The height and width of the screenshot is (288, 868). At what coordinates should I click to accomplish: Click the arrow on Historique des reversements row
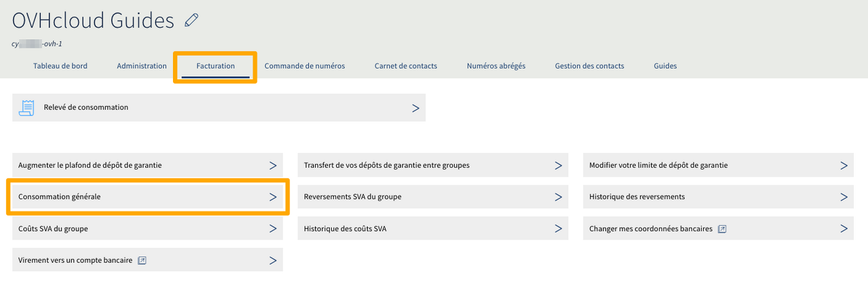pyautogui.click(x=843, y=197)
